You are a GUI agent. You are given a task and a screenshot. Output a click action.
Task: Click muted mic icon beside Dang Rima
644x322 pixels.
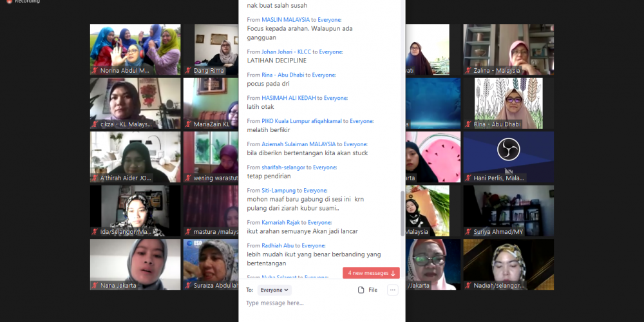189,70
